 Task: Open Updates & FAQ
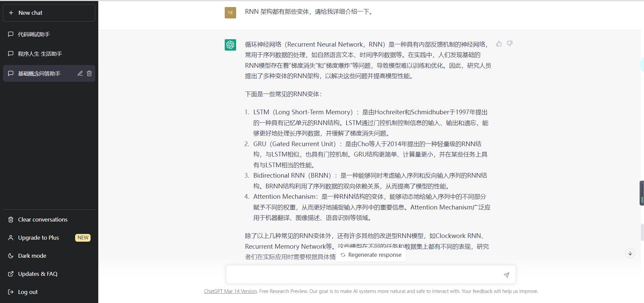click(x=49, y=274)
